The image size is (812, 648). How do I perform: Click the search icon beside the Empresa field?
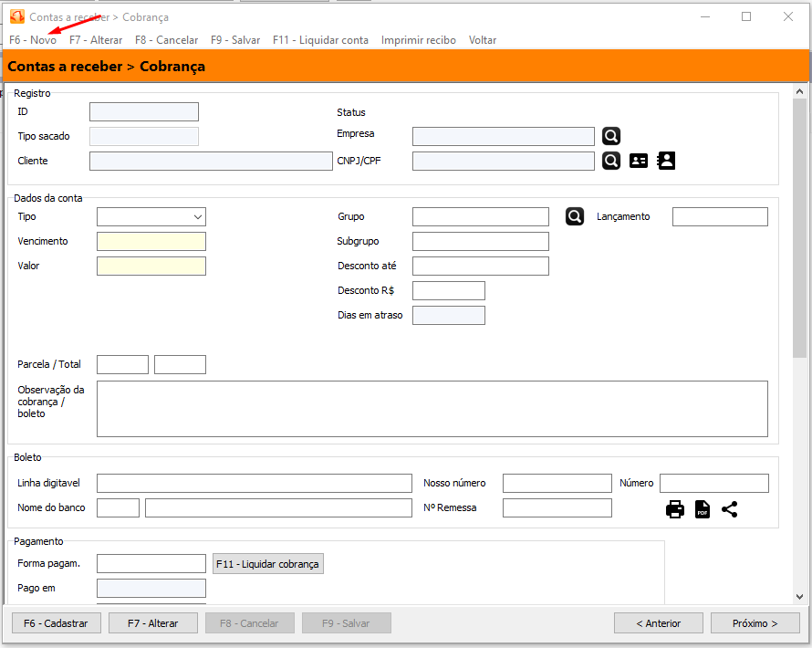[611, 136]
